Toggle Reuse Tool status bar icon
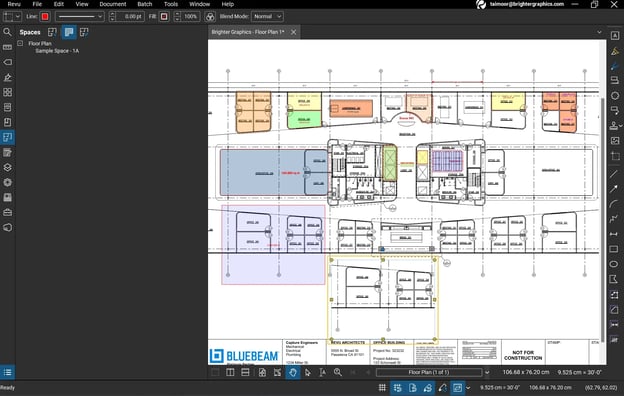 click(443, 388)
